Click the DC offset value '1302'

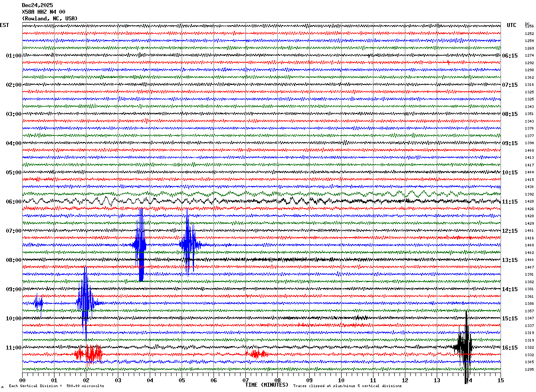(x=529, y=77)
